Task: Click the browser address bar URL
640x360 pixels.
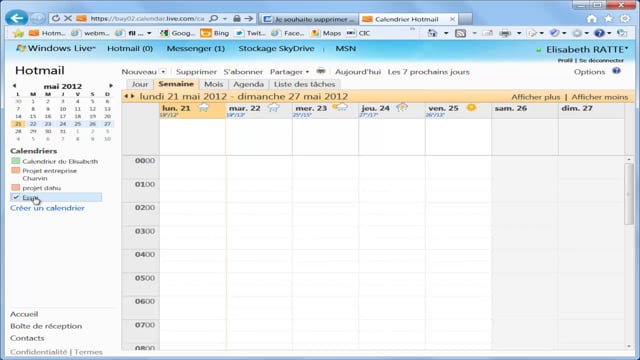Action: click(x=147, y=18)
